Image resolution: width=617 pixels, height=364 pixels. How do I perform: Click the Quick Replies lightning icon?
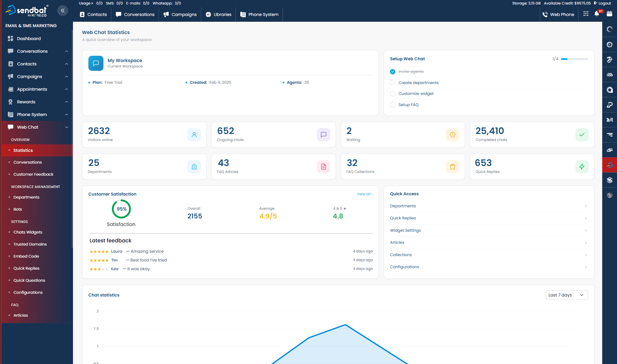tap(582, 167)
